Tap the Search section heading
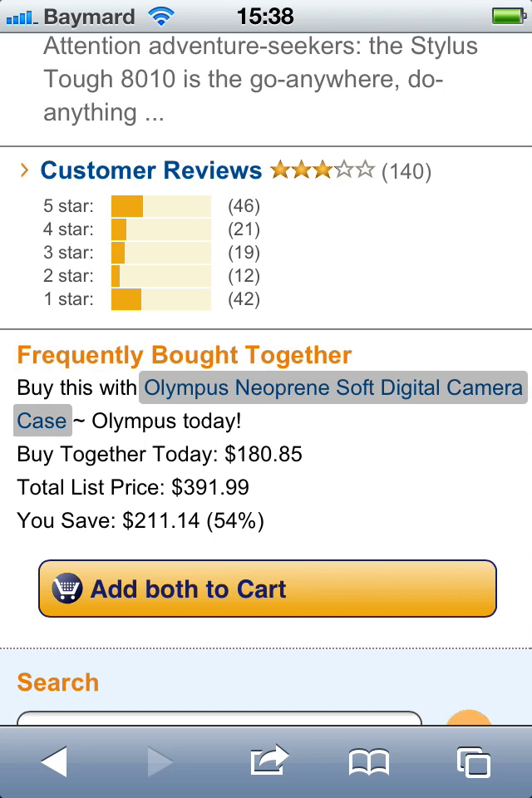 (57, 682)
